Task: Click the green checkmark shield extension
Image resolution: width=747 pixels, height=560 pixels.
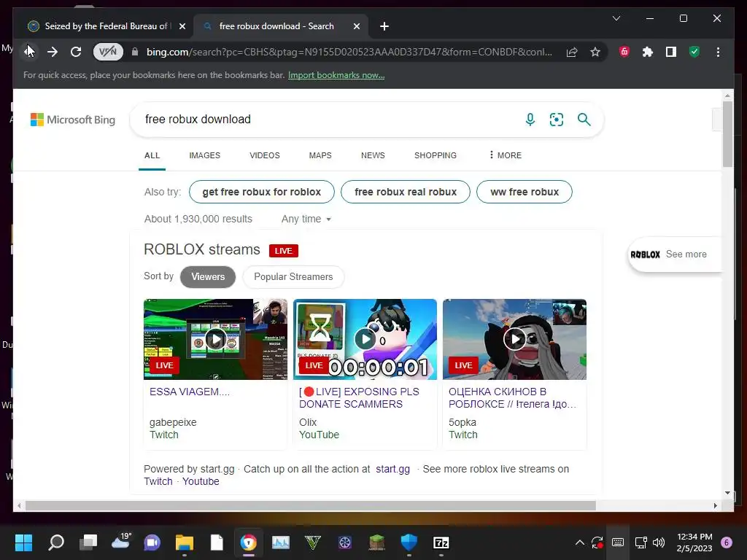Action: pos(694,52)
